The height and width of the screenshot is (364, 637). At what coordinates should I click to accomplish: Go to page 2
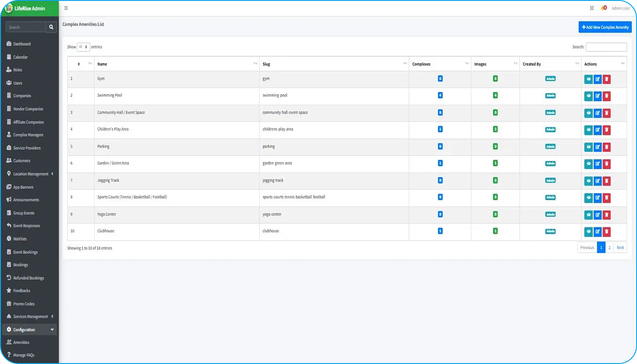(x=610, y=248)
